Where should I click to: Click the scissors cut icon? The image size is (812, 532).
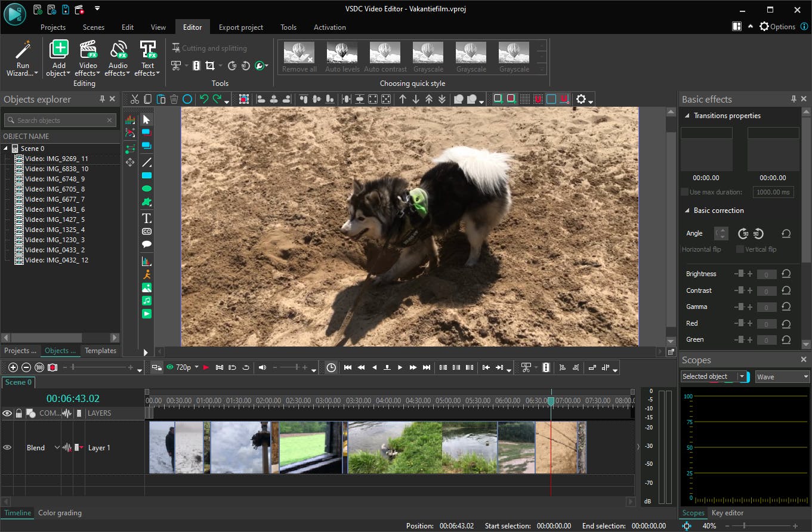click(135, 100)
